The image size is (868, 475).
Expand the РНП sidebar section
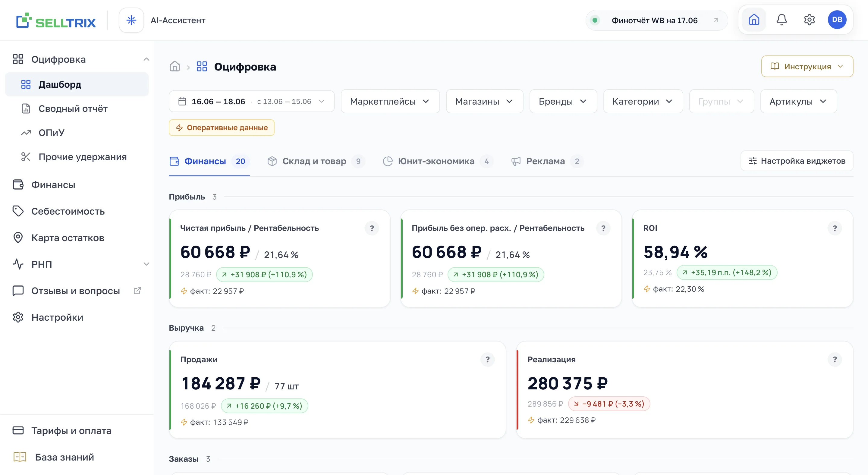click(146, 264)
